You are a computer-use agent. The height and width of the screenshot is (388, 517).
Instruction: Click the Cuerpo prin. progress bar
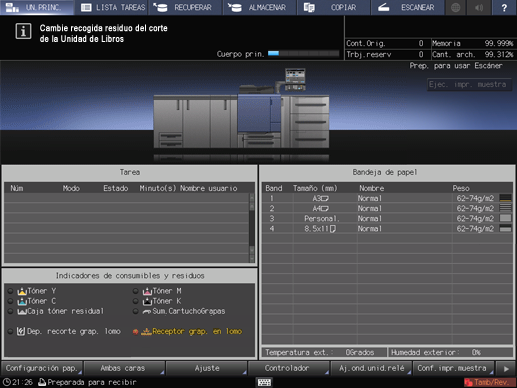click(x=303, y=53)
